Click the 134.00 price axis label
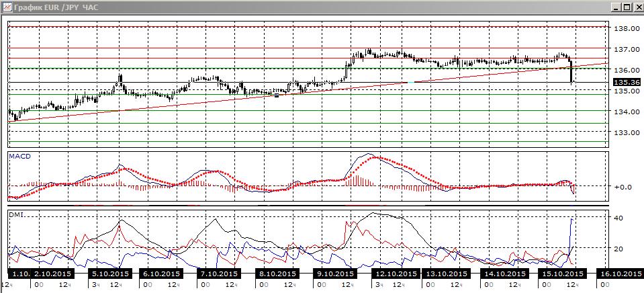644x293 pixels. click(627, 112)
